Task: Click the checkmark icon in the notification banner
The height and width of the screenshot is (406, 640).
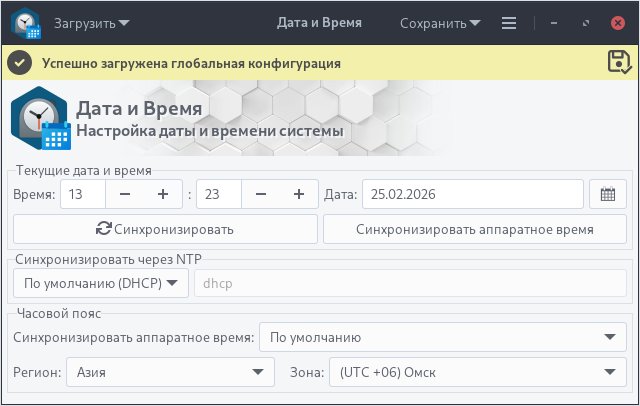Action: point(19,63)
